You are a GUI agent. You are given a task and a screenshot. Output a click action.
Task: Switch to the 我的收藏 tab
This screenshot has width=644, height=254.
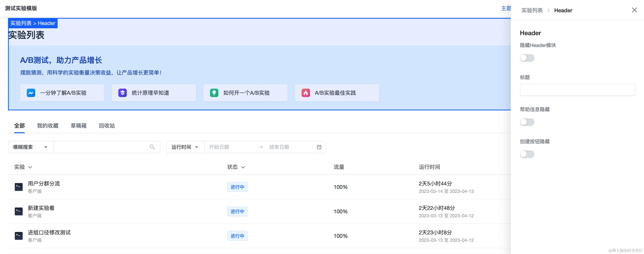click(47, 126)
